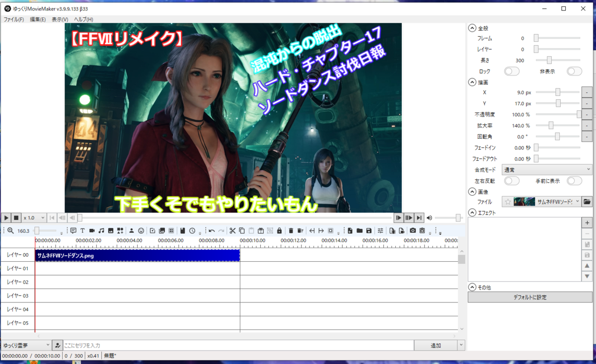Lock the item with the padlock icon
Screen dimensions: 596x364
(279, 231)
